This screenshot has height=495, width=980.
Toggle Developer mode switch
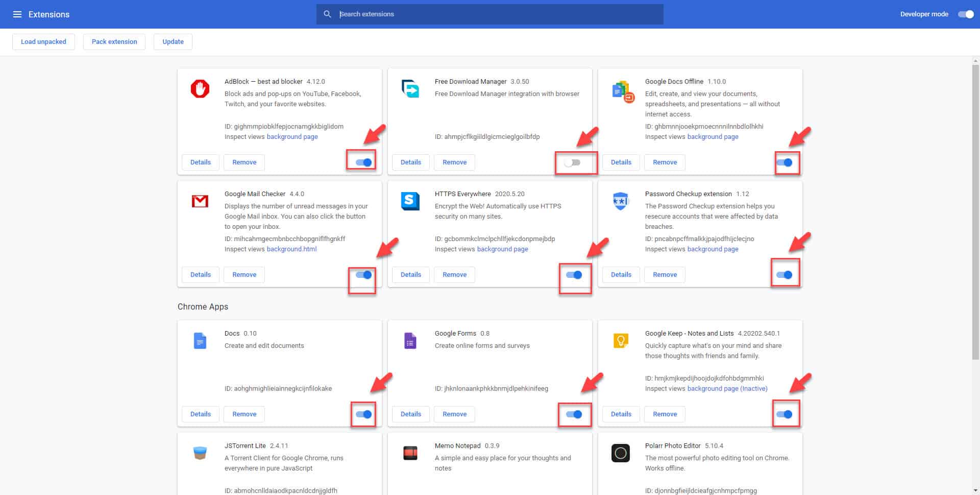pos(966,14)
